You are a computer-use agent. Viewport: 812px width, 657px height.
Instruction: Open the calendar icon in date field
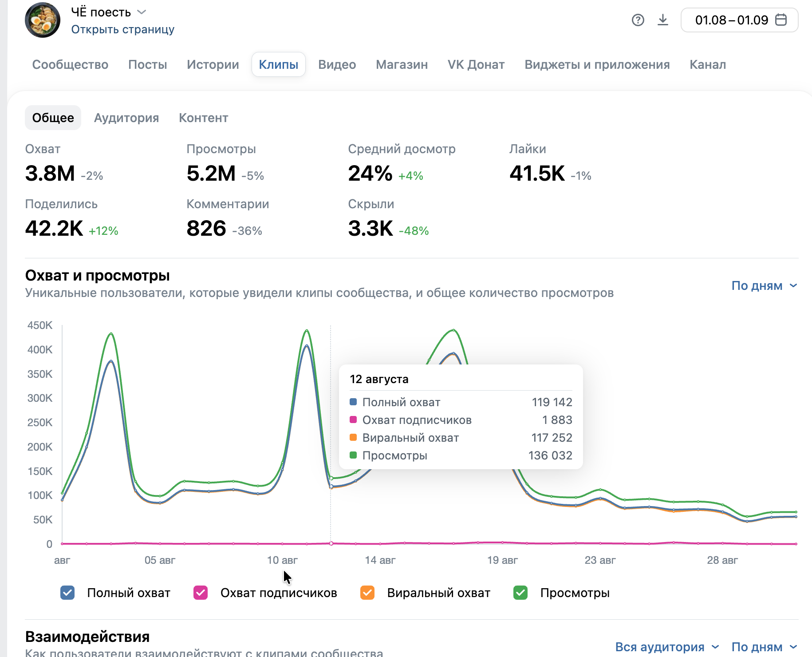(780, 20)
